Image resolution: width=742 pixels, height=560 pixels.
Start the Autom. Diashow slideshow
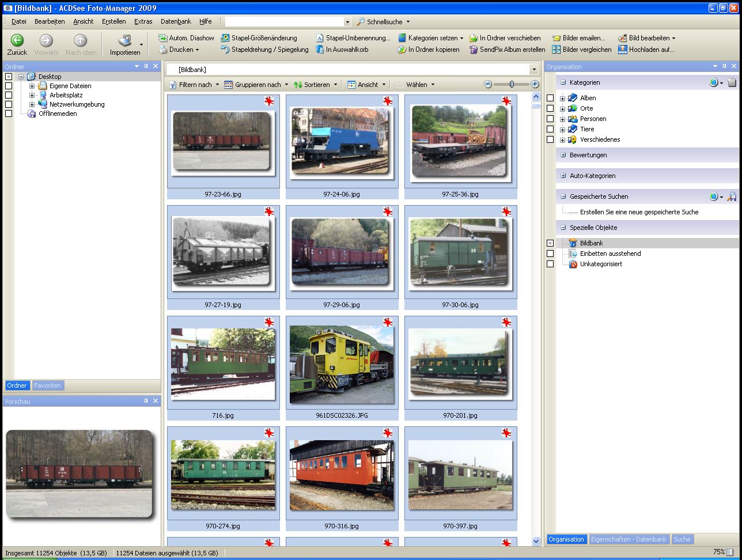(186, 38)
